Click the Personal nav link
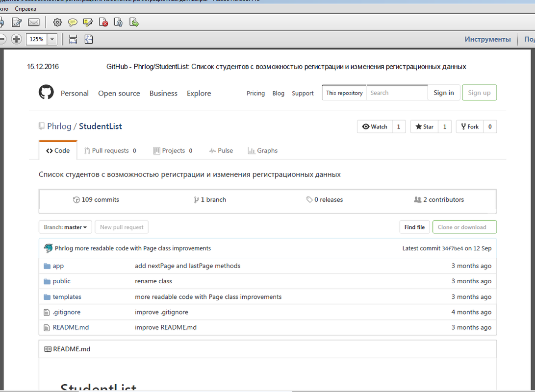The width and height of the screenshot is (535, 392). click(x=75, y=94)
